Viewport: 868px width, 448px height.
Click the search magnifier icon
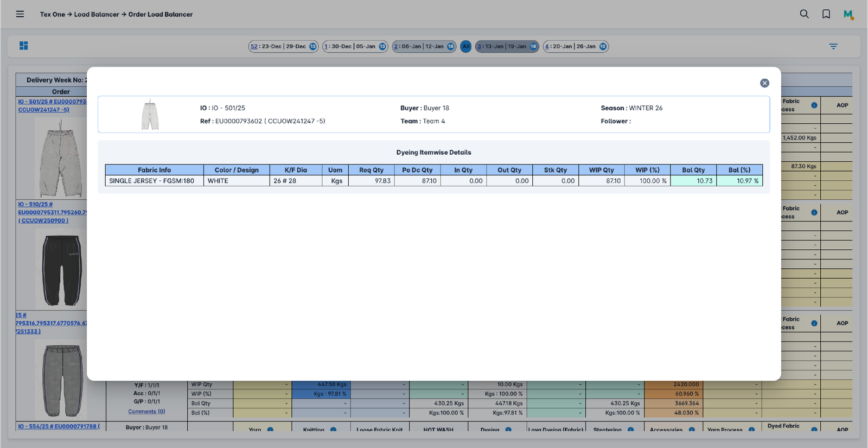(x=804, y=14)
